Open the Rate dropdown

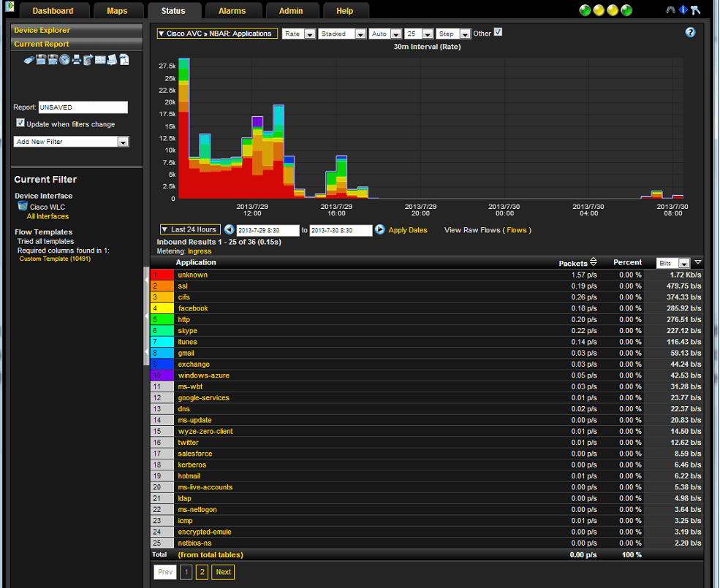(299, 34)
